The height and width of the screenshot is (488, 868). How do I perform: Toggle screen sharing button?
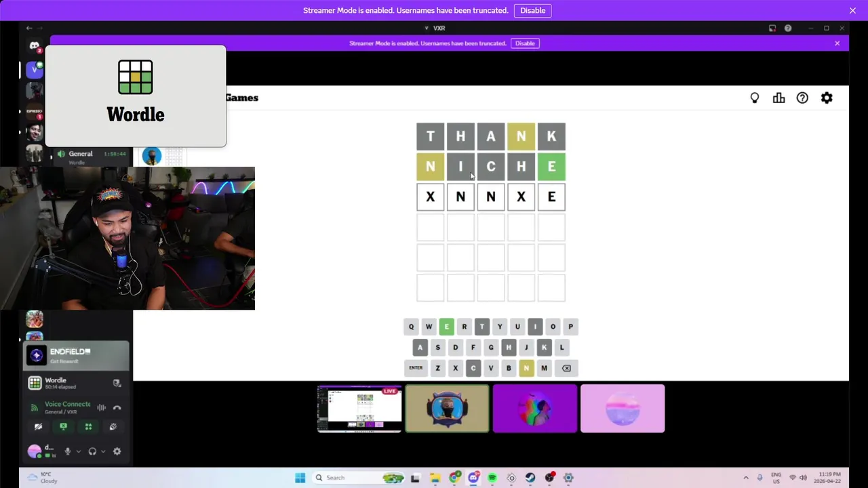63,426
